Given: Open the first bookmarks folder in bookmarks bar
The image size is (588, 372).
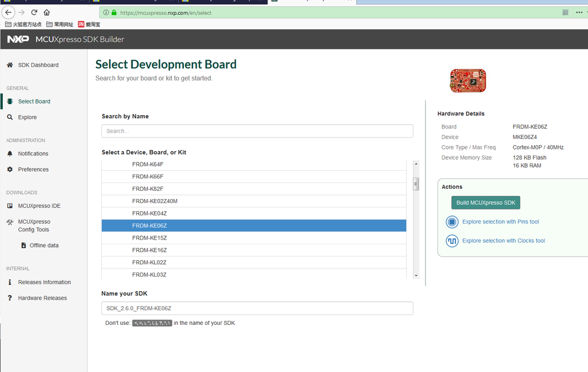Looking at the screenshot, I should pos(23,24).
